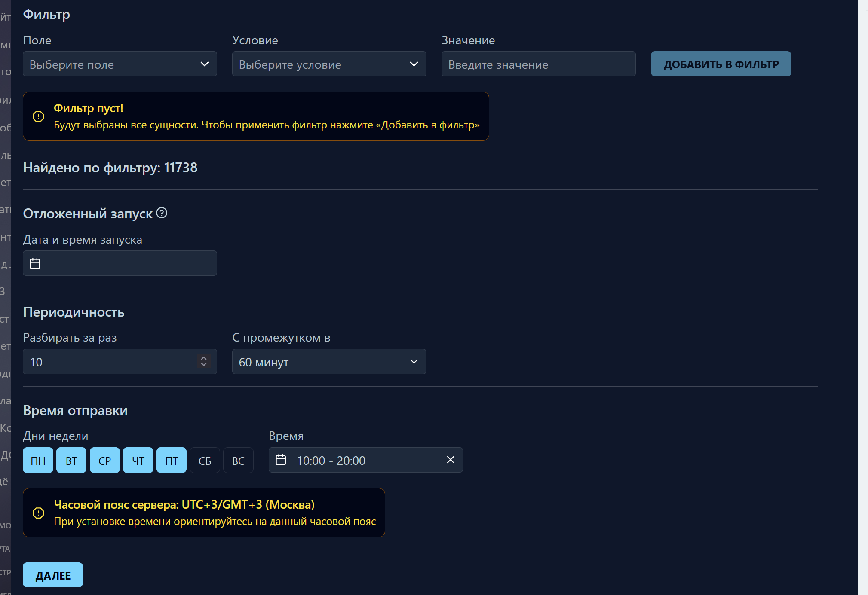Screen dimensions: 868x595
Task: Click the calendar icon in the launch date field
Action: (x=35, y=263)
